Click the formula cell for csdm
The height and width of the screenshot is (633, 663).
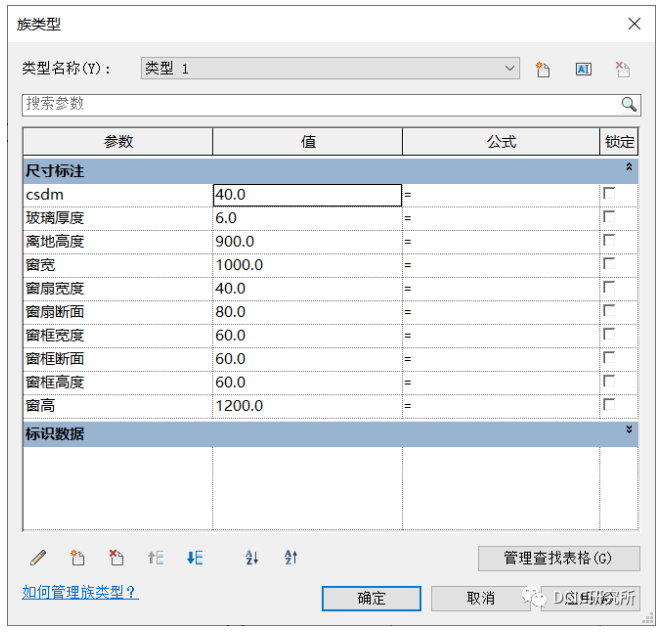point(501,195)
